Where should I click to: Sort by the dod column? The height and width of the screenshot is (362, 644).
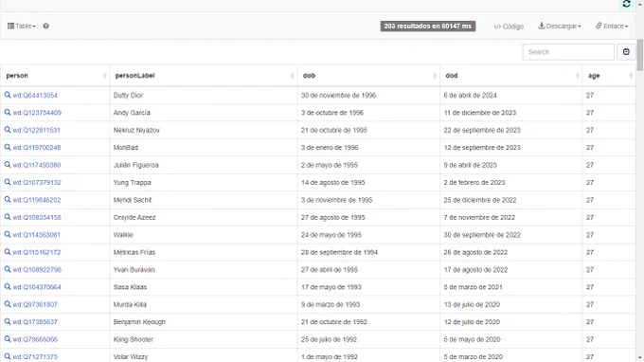(510, 76)
